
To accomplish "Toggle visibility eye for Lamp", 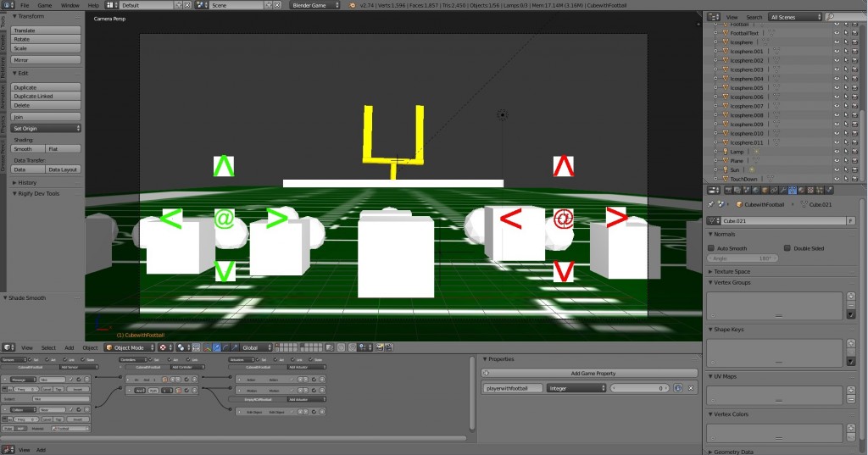I will pos(837,152).
